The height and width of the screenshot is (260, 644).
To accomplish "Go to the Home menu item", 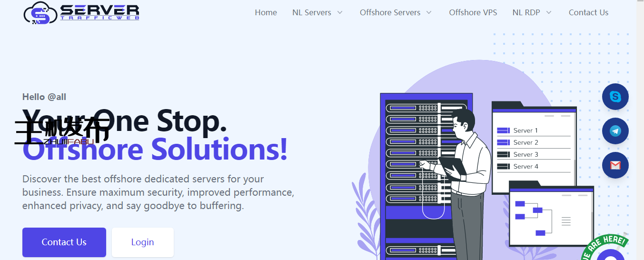I will click(x=266, y=12).
